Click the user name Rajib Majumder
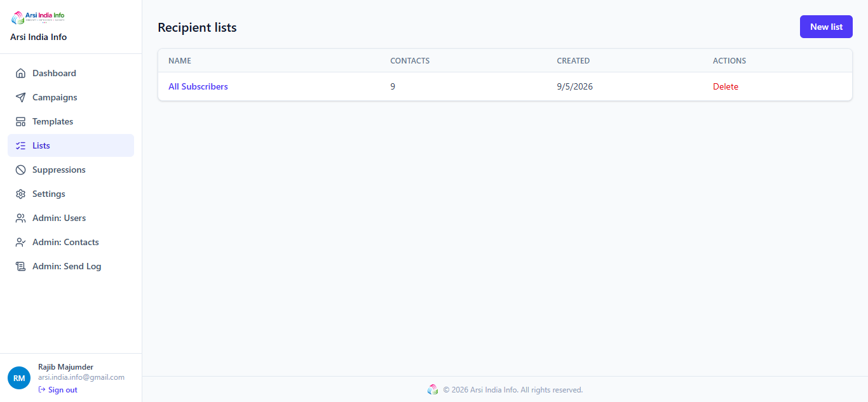The width and height of the screenshot is (868, 402). (65, 367)
